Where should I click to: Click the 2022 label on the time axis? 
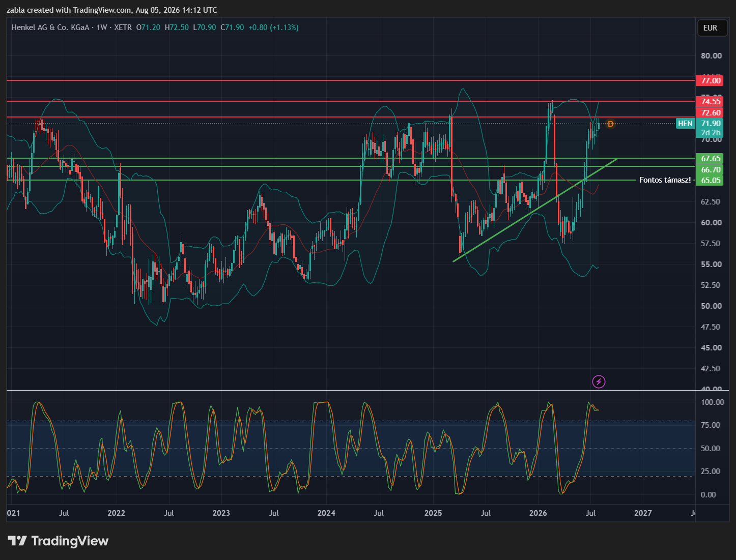point(116,513)
